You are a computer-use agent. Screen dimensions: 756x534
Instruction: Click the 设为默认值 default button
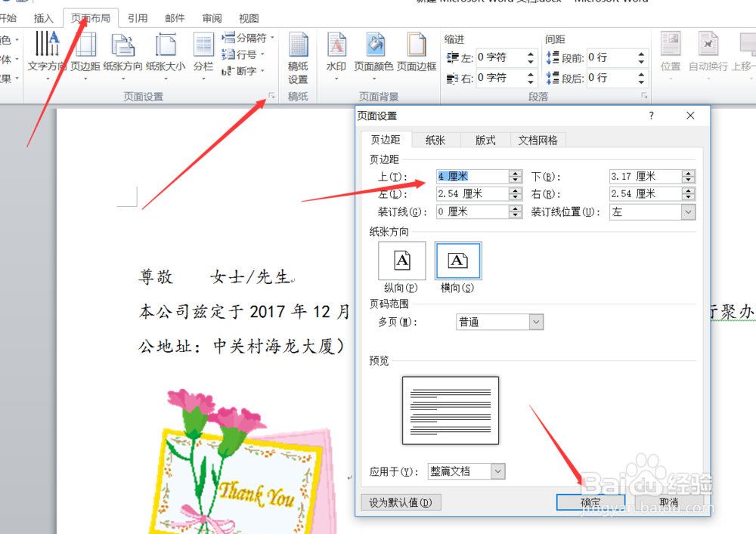[x=401, y=502]
